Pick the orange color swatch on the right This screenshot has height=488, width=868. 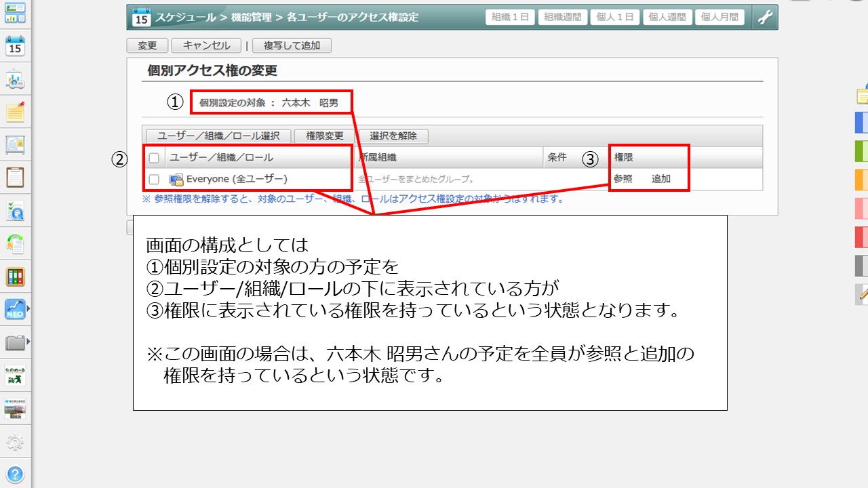coord(861,179)
